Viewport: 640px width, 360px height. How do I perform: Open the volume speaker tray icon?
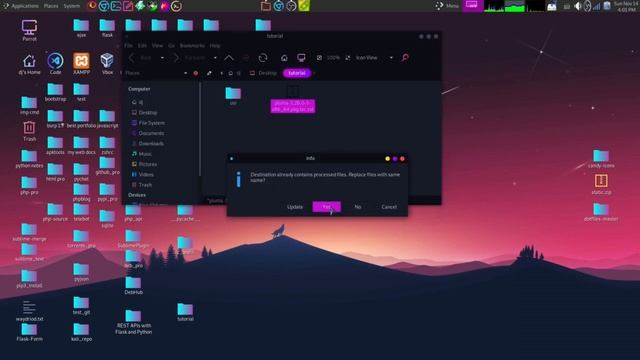pos(578,6)
